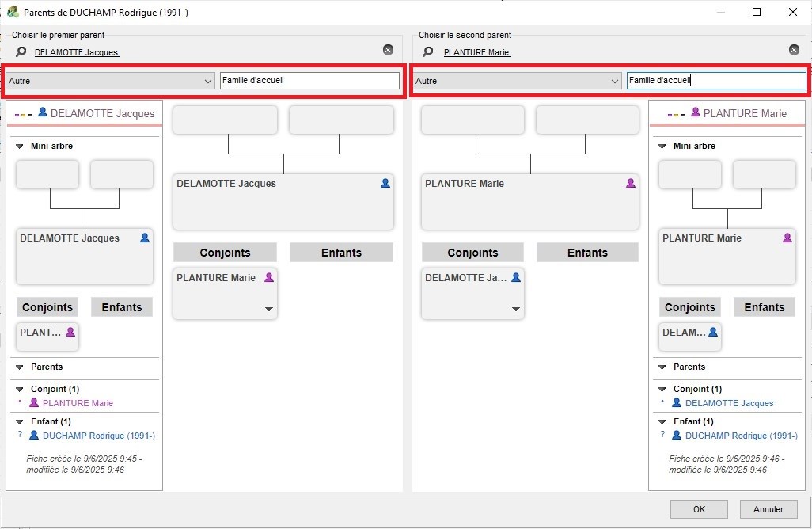Click the small PLANT... spouse box in left panel
This screenshot has width=812, height=529.
(47, 337)
